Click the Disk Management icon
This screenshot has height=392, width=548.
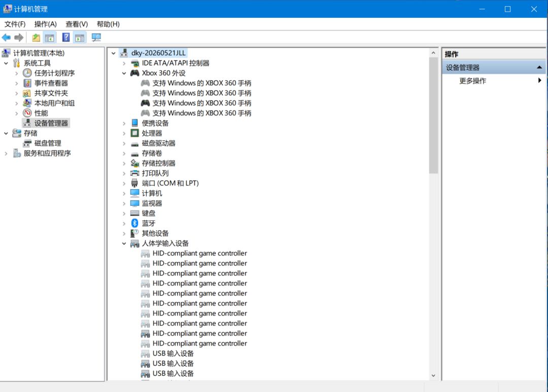(27, 143)
